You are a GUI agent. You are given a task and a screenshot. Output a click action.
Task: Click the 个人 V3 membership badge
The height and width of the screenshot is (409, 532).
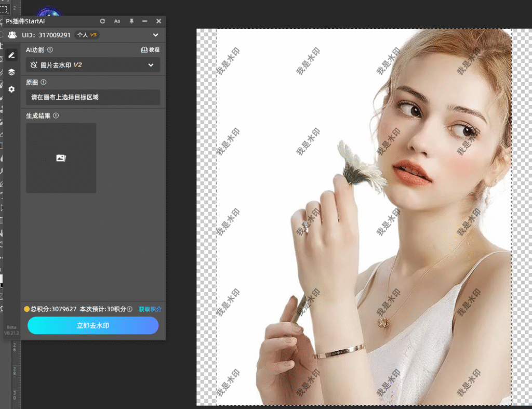click(86, 35)
